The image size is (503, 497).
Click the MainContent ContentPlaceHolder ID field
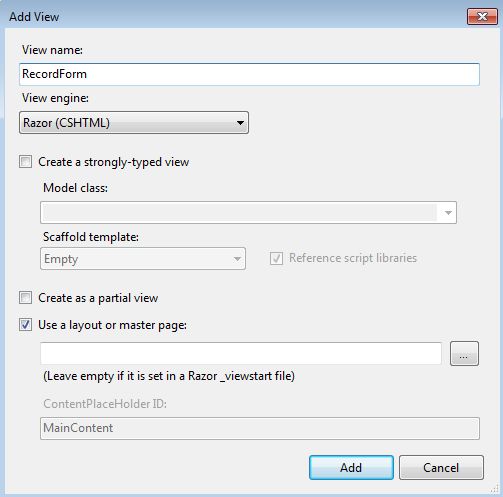pos(260,428)
